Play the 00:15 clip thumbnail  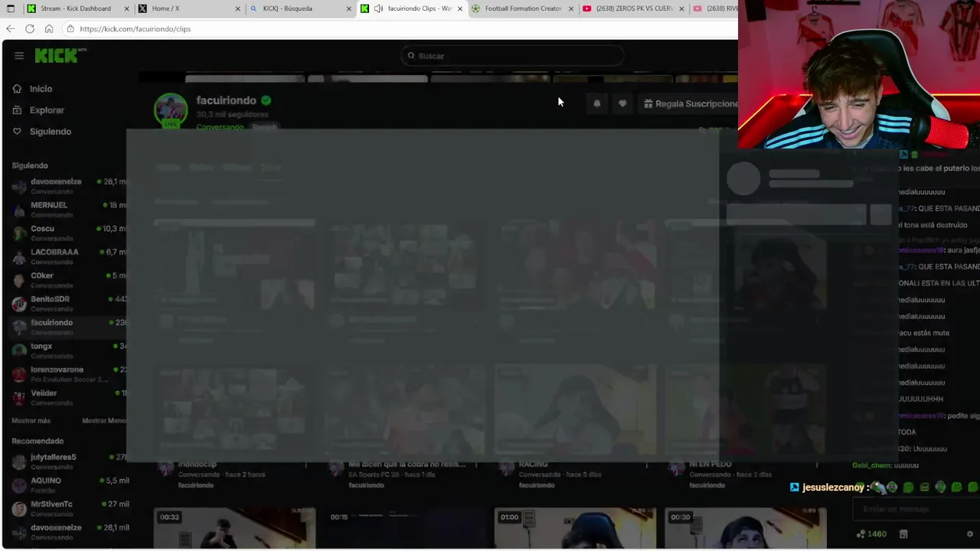(x=404, y=528)
